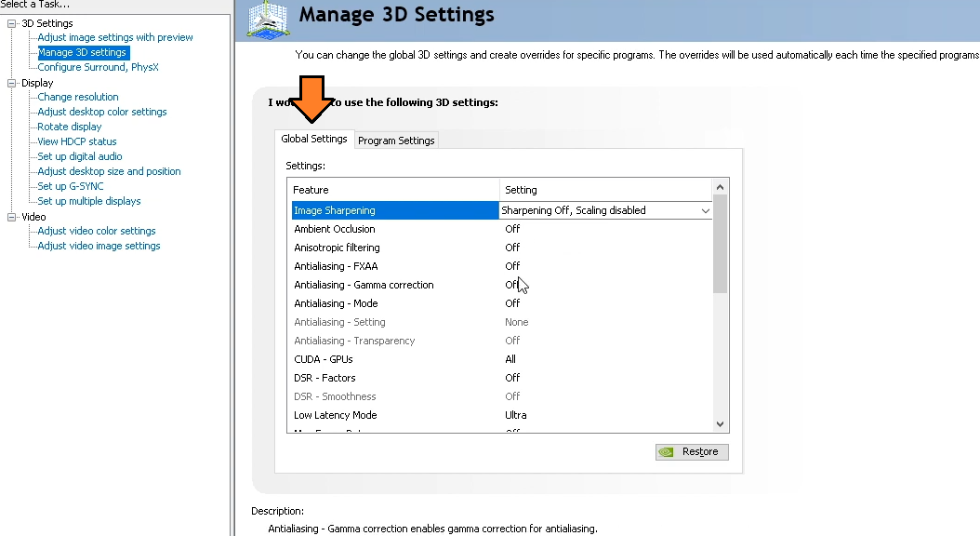Click the Setting column header
Image resolution: width=980 pixels, height=536 pixels.
(605, 190)
